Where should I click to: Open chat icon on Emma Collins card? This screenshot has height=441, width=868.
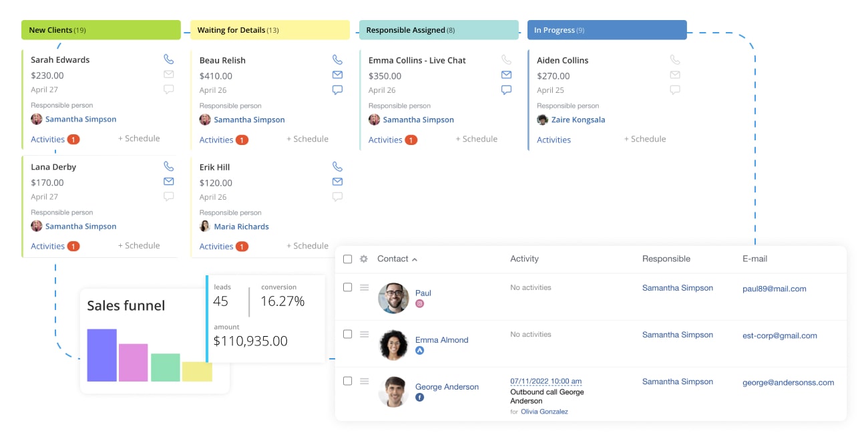506,90
